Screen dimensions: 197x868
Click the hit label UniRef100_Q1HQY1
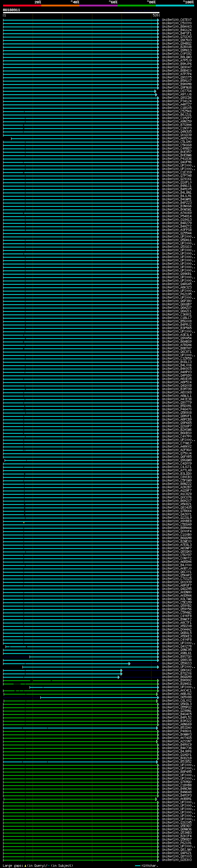176,755
